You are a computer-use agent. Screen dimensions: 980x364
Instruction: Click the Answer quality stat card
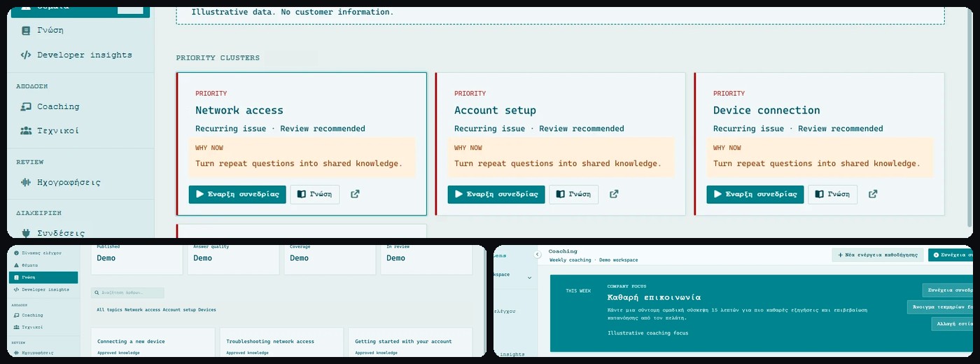pyautogui.click(x=233, y=259)
